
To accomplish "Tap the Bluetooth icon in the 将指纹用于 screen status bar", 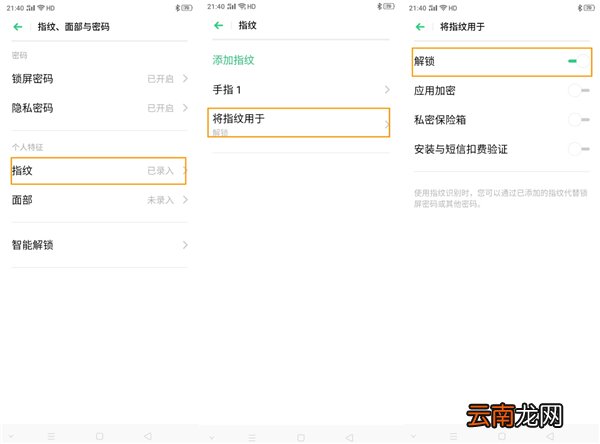I will tap(580, 8).
